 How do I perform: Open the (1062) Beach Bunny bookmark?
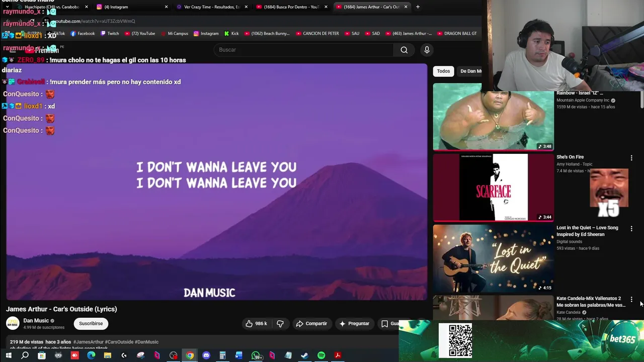(x=267, y=34)
